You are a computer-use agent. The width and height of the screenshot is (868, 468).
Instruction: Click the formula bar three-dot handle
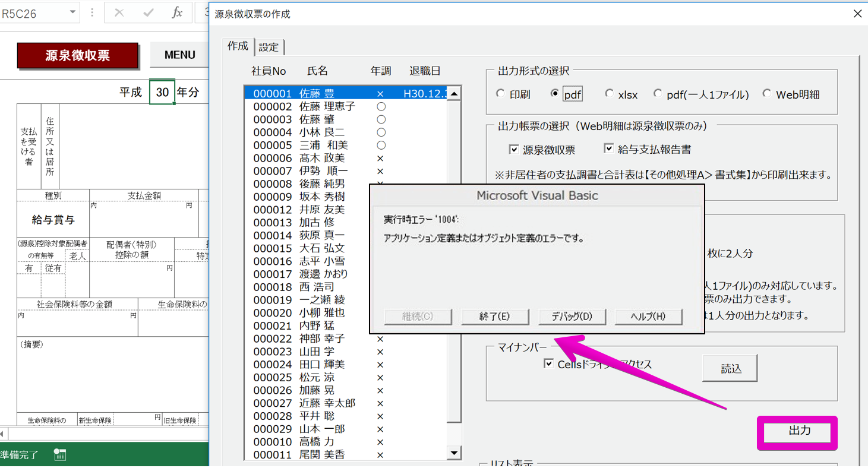coord(92,12)
